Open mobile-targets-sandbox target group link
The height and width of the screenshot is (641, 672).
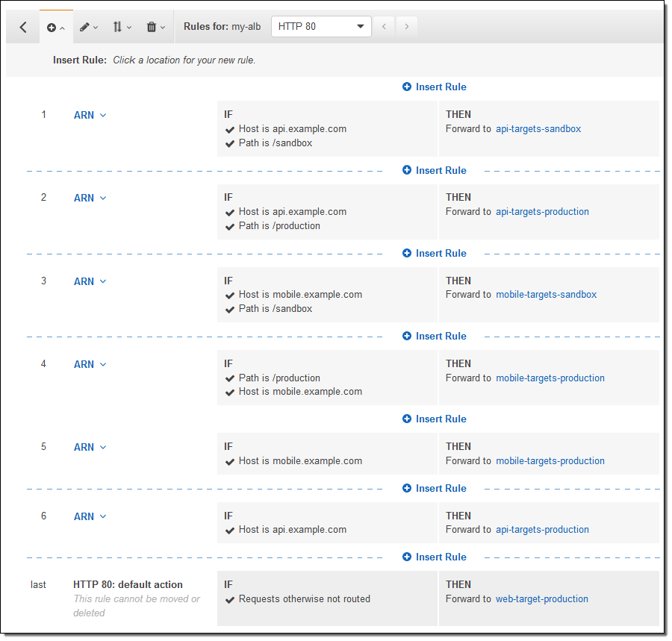546,295
